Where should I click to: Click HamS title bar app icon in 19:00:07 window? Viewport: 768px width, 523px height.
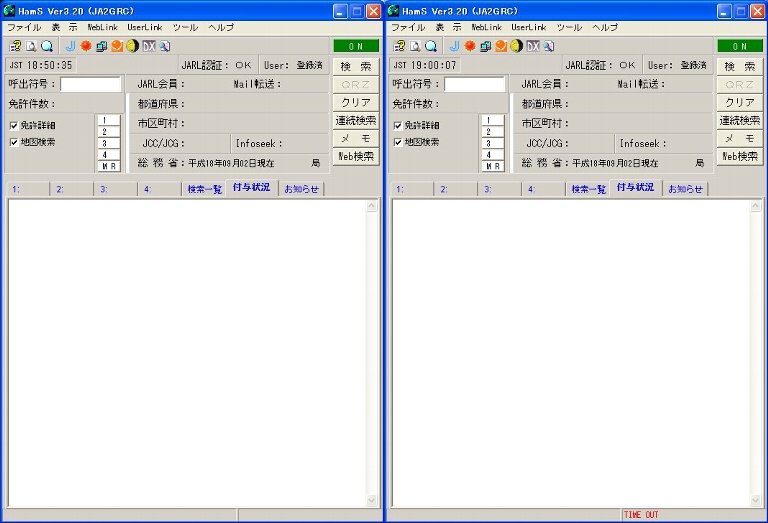pyautogui.click(x=393, y=10)
